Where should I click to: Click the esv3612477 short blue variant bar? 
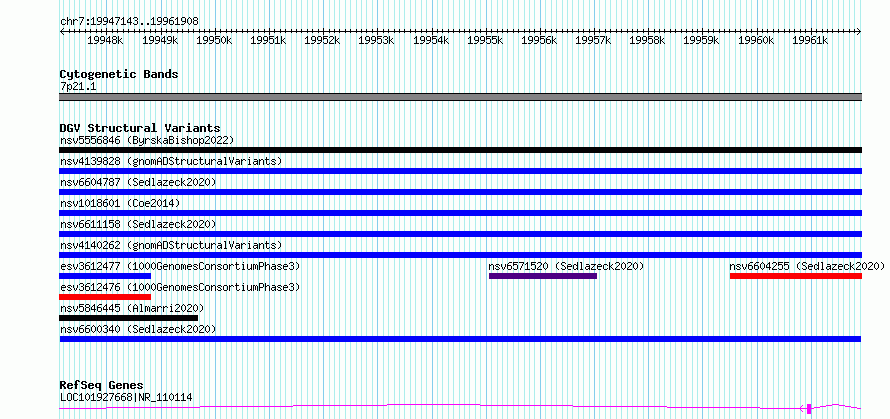(105, 276)
